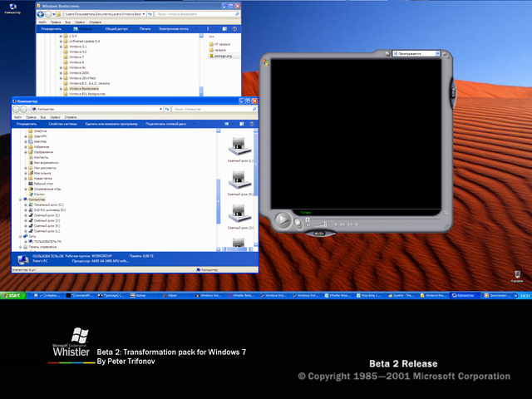Image resolution: width=532 pixels, height=399 pixels.
Task: Expand Windows 2000 folder in tree
Action: coord(61,73)
